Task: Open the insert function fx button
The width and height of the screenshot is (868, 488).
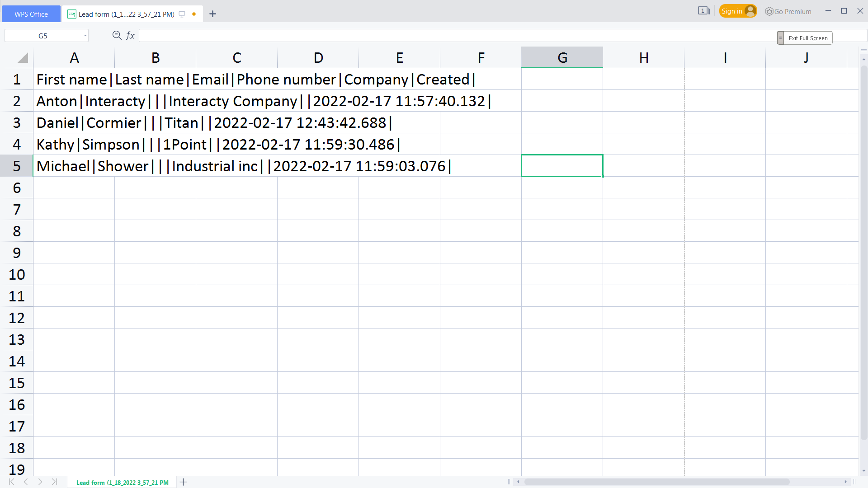Action: point(130,35)
